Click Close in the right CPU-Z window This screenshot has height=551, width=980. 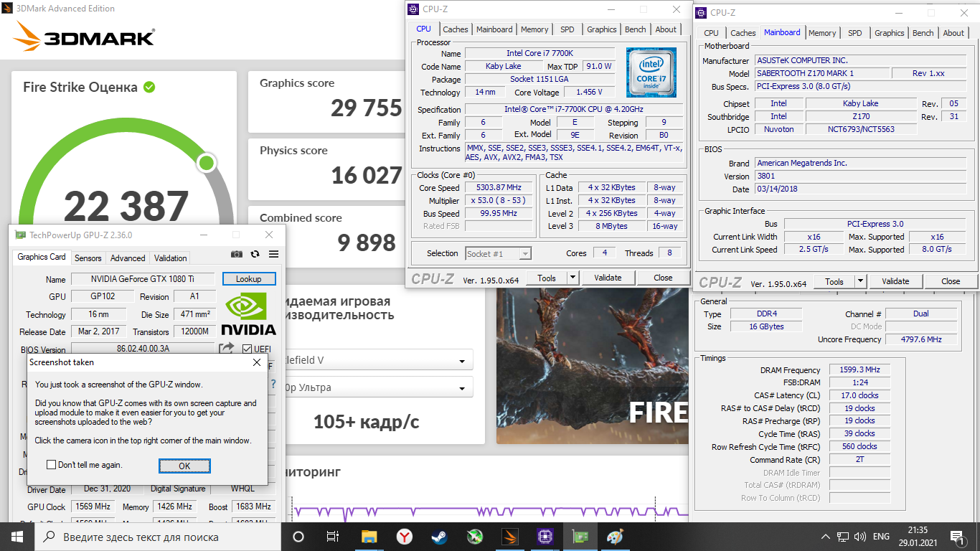point(951,281)
